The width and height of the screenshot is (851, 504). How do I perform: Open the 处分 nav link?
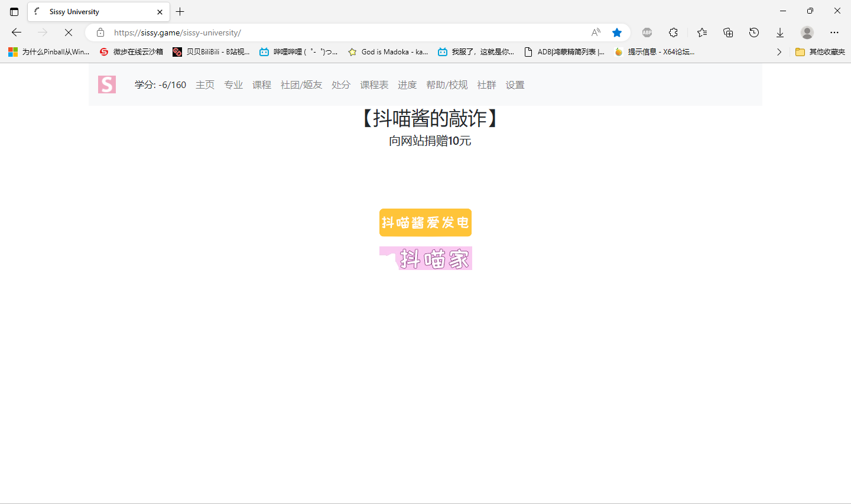pyautogui.click(x=341, y=85)
